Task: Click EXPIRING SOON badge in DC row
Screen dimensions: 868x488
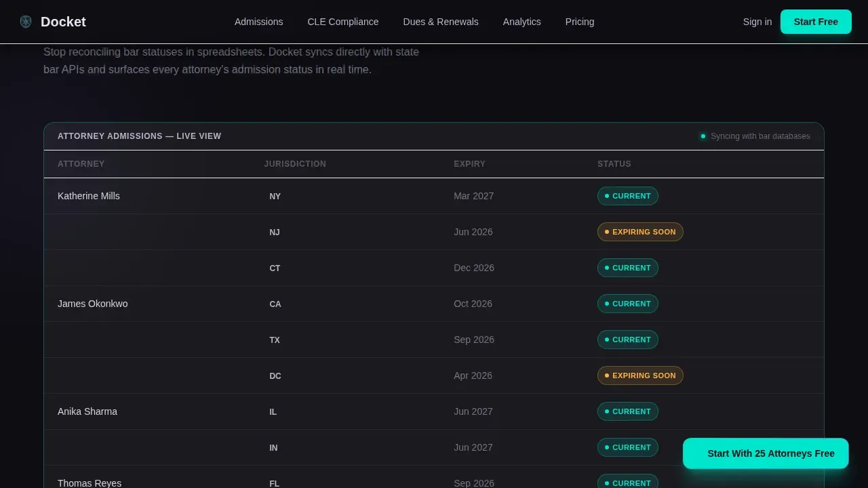Action: tap(640, 375)
